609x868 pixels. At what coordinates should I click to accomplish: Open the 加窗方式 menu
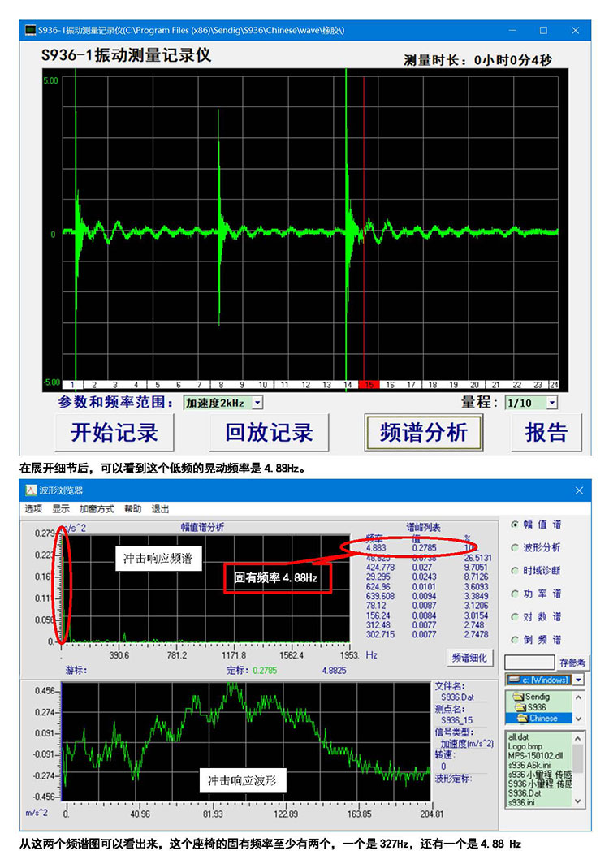(97, 509)
